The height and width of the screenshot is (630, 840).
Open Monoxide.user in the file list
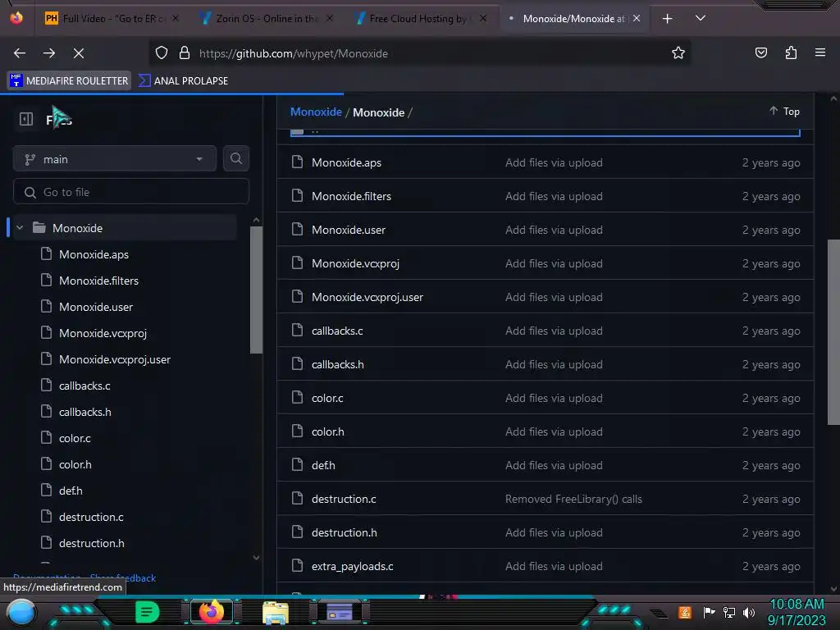[349, 230]
